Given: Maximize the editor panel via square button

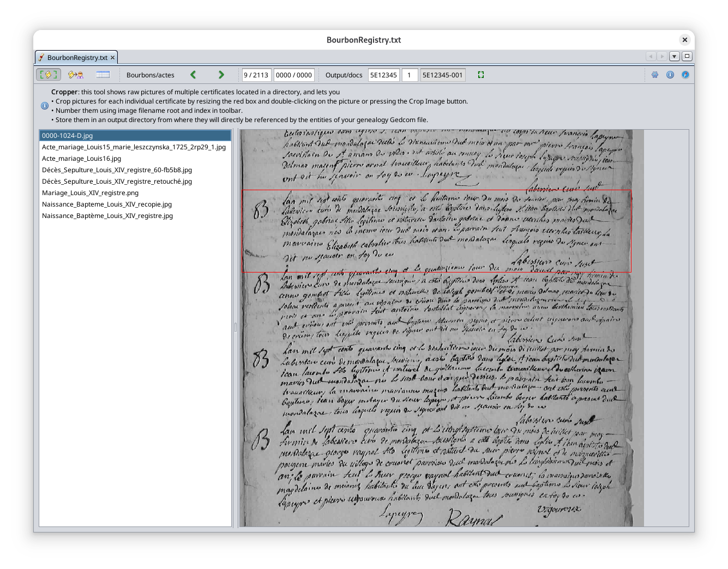Looking at the screenshot, I should pos(687,56).
